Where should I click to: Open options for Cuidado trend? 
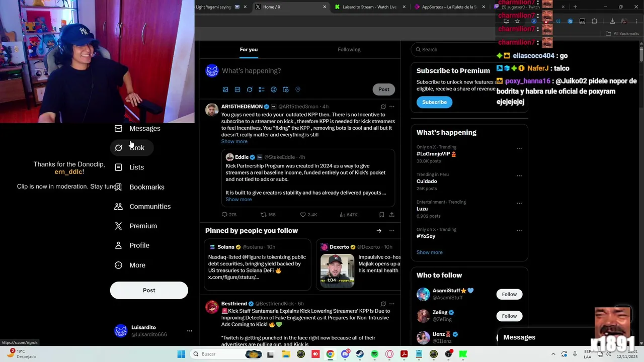(x=519, y=176)
